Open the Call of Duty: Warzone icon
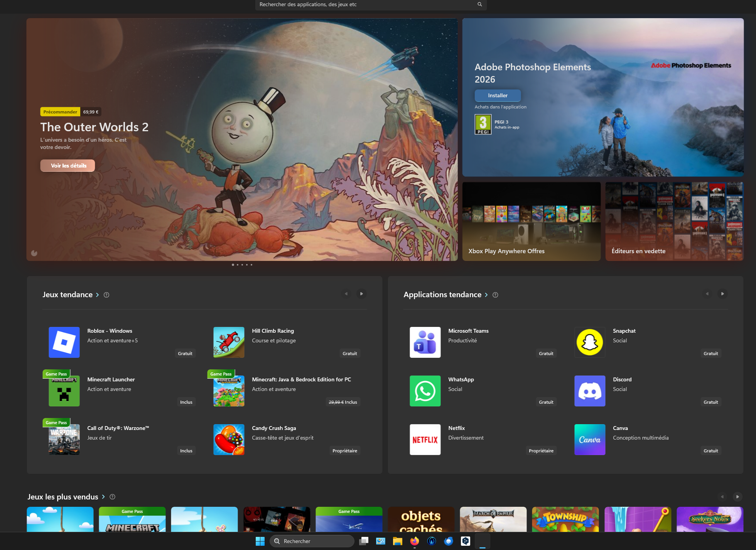The width and height of the screenshot is (756, 550). [64, 440]
